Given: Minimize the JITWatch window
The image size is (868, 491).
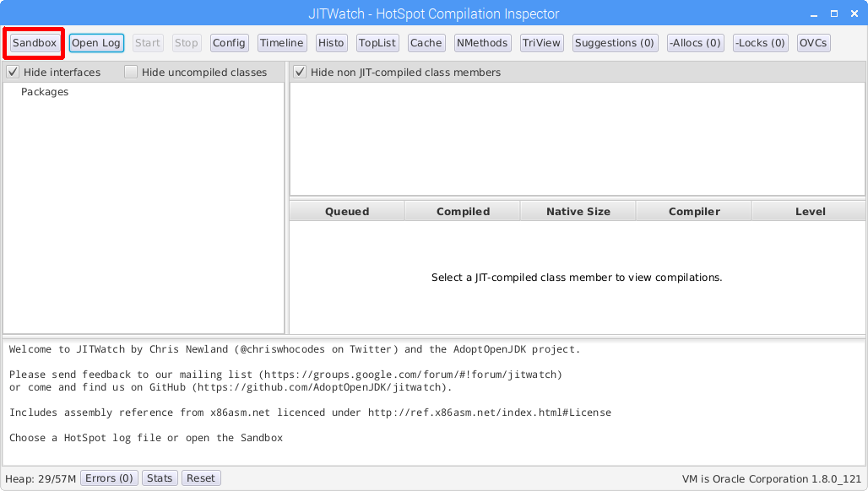Looking at the screenshot, I should point(814,13).
